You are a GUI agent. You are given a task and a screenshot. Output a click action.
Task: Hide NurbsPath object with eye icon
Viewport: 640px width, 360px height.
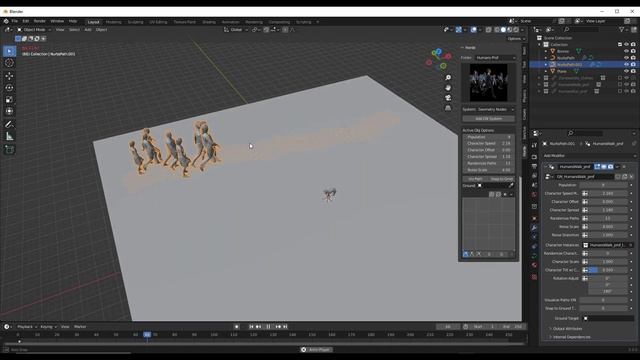point(626,58)
